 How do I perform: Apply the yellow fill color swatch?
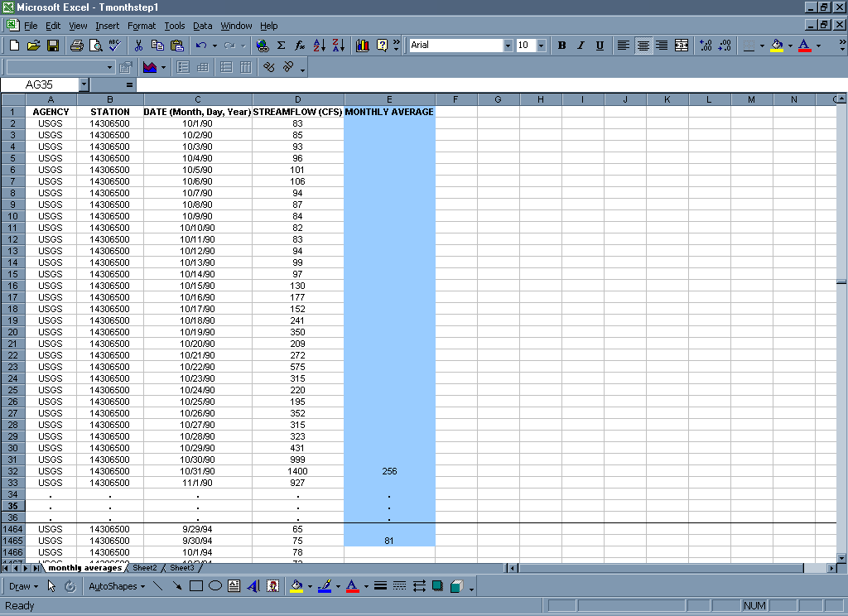(776, 46)
